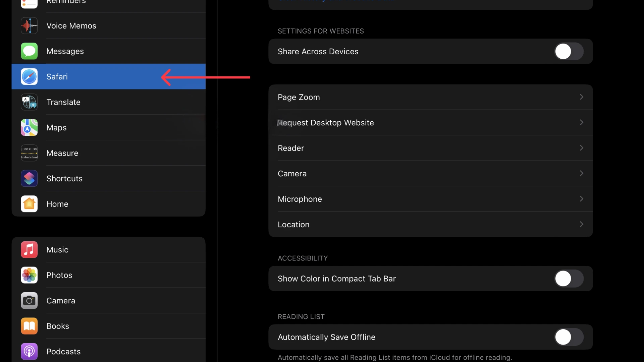This screenshot has height=362, width=644.
Task: Open Reminders settings label
Action: click(66, 2)
